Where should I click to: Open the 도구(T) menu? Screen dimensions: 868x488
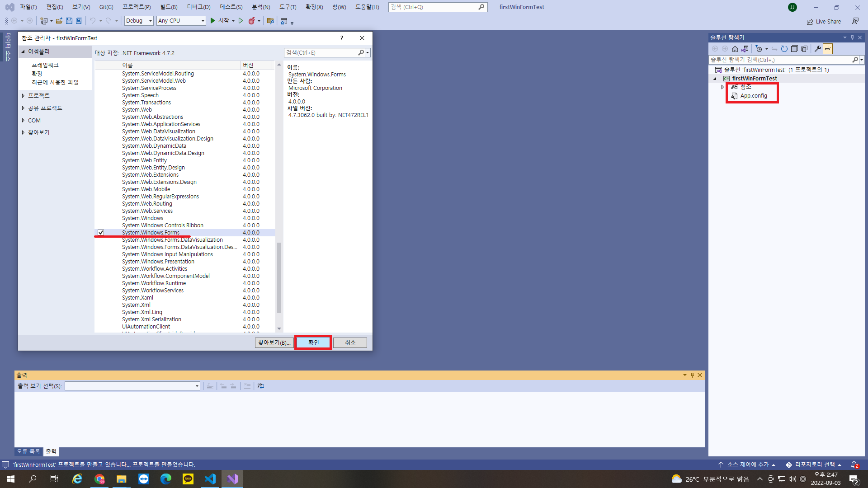point(288,7)
